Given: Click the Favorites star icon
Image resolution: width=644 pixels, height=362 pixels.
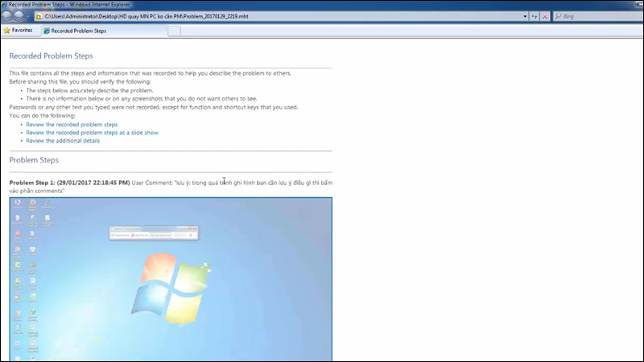Looking at the screenshot, I should (x=7, y=31).
